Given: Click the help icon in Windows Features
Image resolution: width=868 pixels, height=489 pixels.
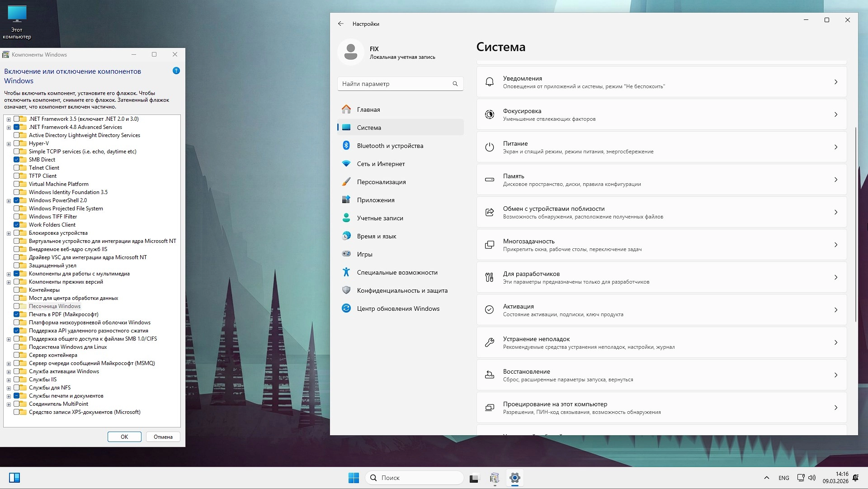Looking at the screenshot, I should (x=176, y=71).
